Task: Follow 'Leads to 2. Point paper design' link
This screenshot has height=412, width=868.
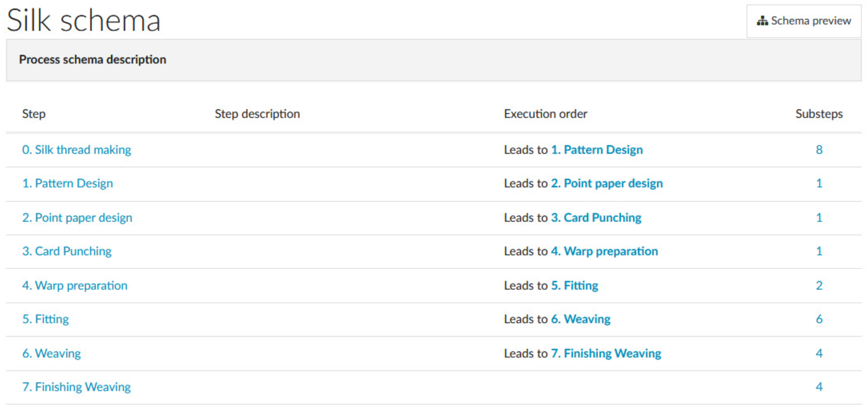Action: pos(607,183)
